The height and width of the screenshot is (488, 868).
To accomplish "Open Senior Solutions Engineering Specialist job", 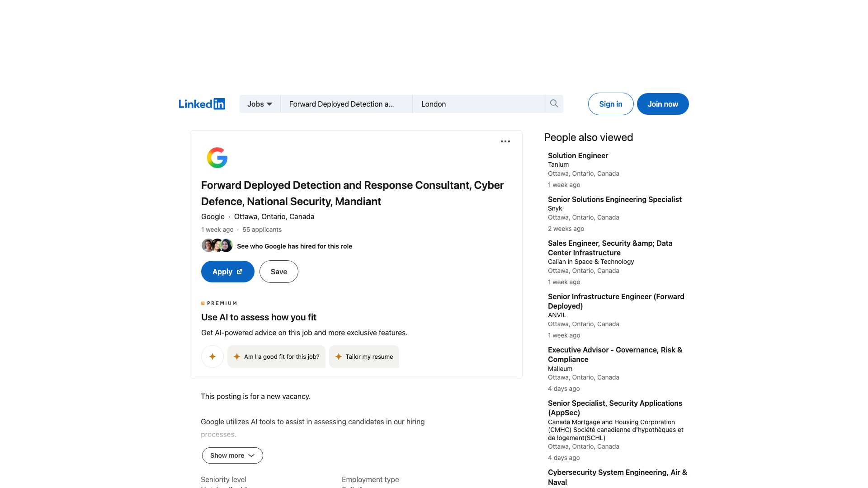I will pyautogui.click(x=614, y=199).
